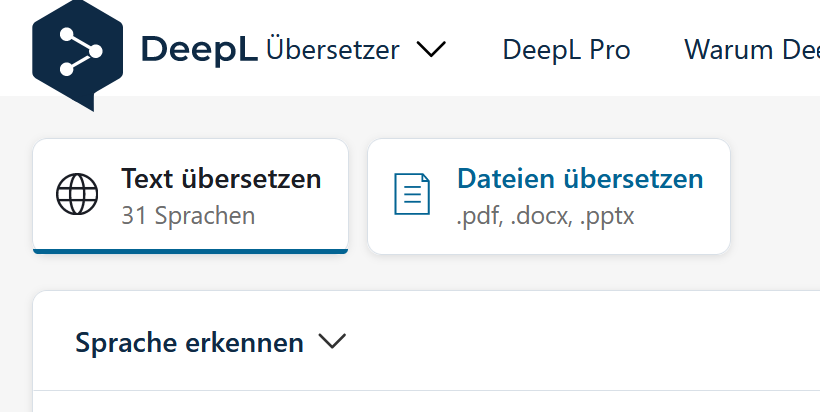Click the globe icon in Text übersetzen tab

click(77, 194)
